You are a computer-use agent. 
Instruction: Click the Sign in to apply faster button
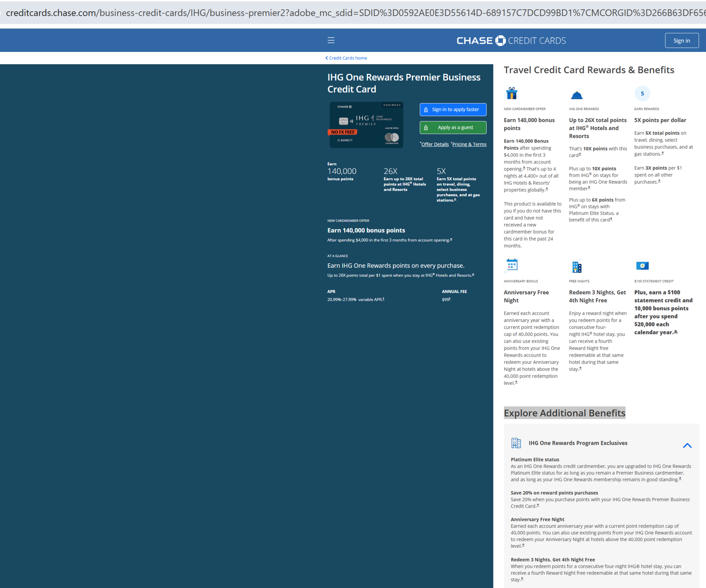[x=453, y=109]
